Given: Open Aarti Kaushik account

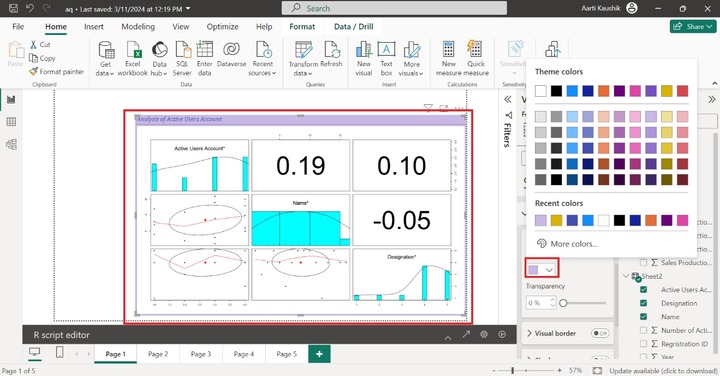Looking at the screenshot, I should pos(609,8).
